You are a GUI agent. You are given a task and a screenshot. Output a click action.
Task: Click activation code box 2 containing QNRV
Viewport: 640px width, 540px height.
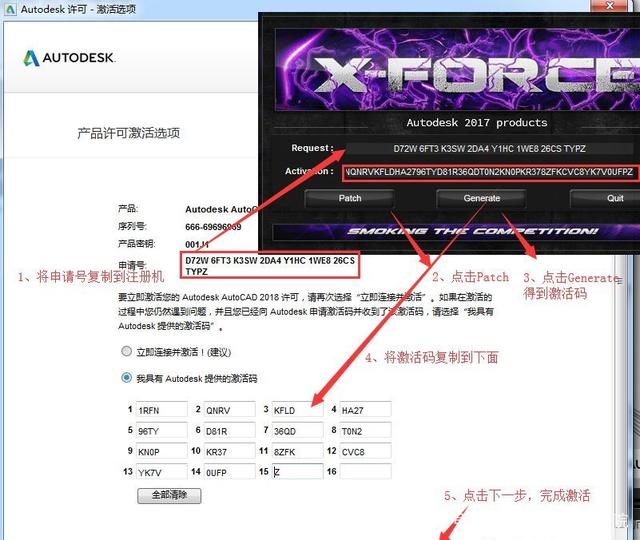tap(229, 410)
